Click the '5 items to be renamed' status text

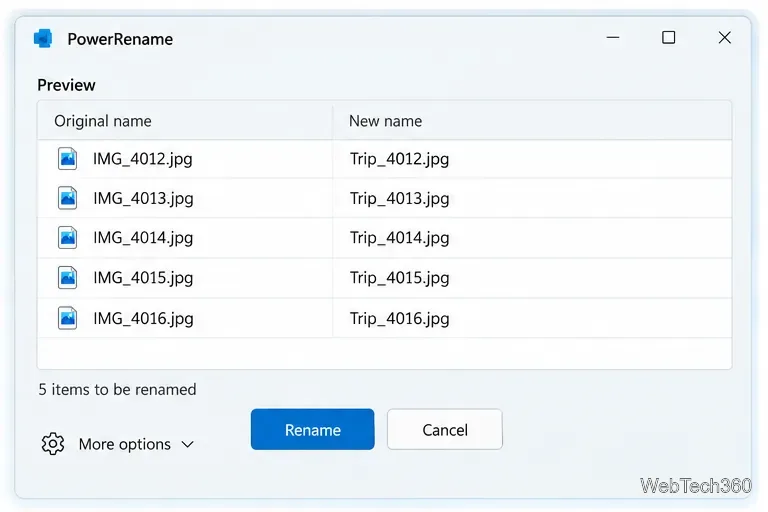[118, 390]
